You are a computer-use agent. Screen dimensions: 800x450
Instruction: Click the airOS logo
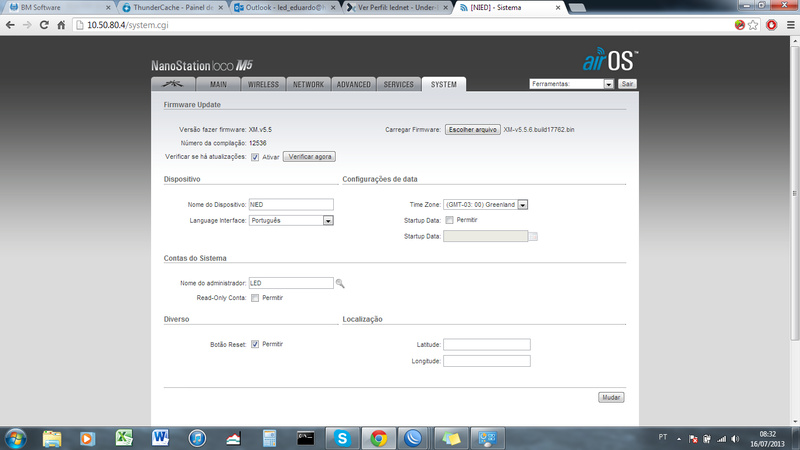tap(610, 60)
